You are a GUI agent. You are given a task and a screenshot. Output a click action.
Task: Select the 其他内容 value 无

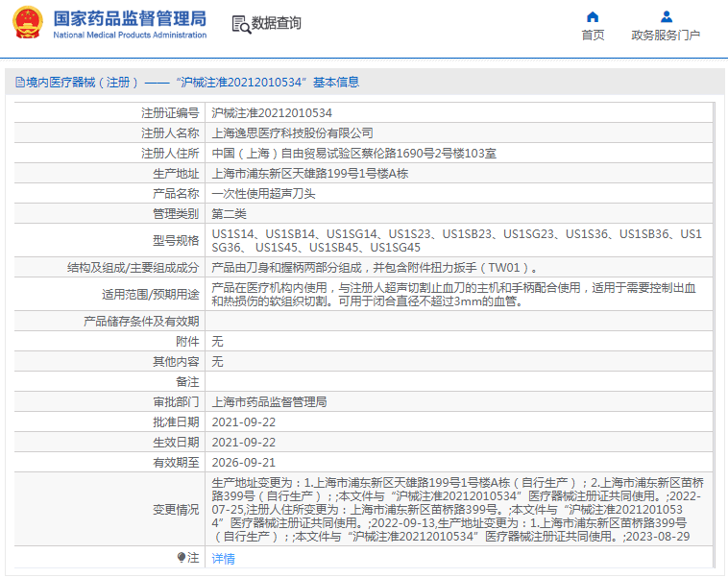(217, 361)
